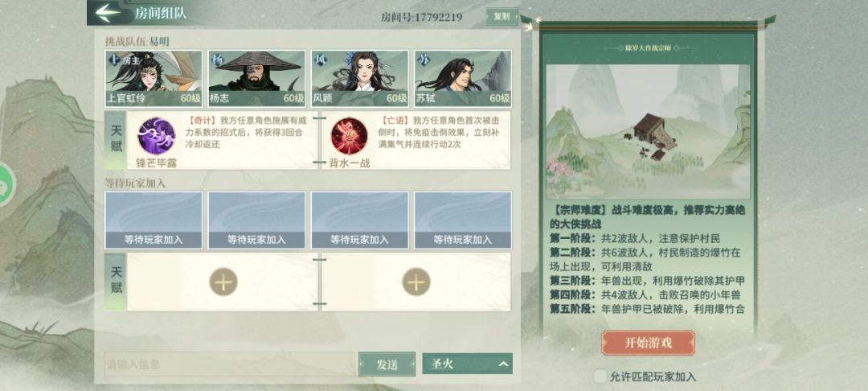
Task: Start the match with 开始游戏
Action: click(x=649, y=343)
